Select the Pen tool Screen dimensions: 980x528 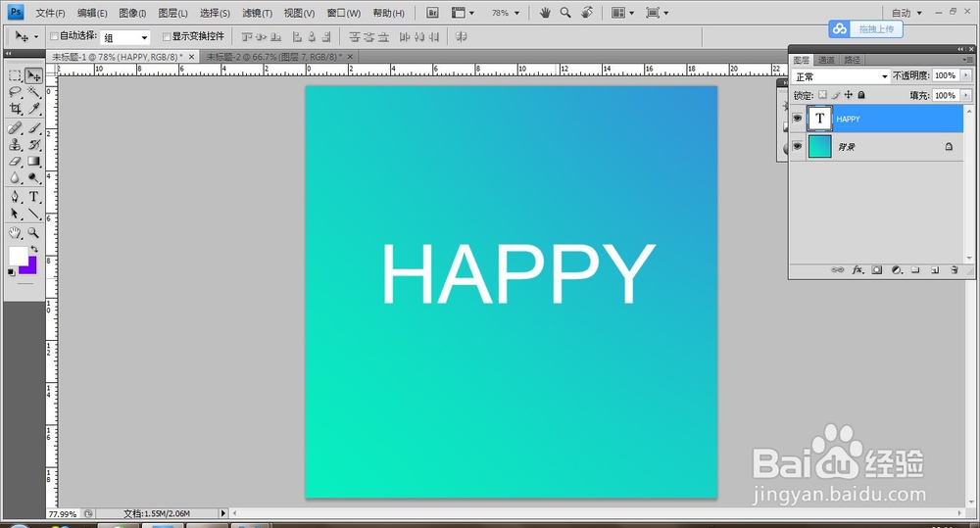click(x=15, y=197)
